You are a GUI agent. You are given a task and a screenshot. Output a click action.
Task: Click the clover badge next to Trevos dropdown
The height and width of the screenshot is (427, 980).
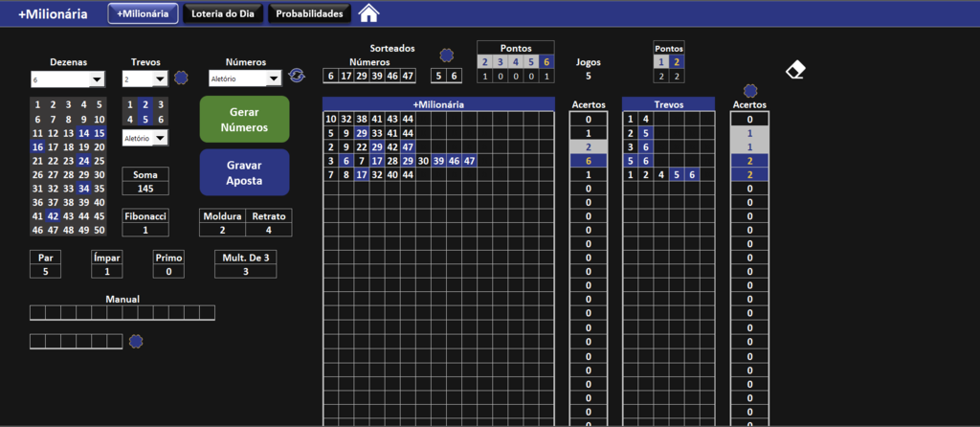(181, 78)
